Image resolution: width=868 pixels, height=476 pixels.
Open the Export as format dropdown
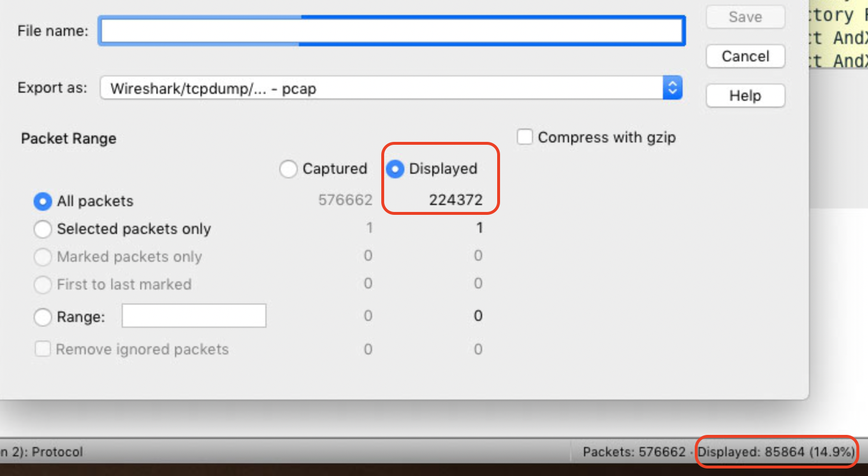coord(391,88)
